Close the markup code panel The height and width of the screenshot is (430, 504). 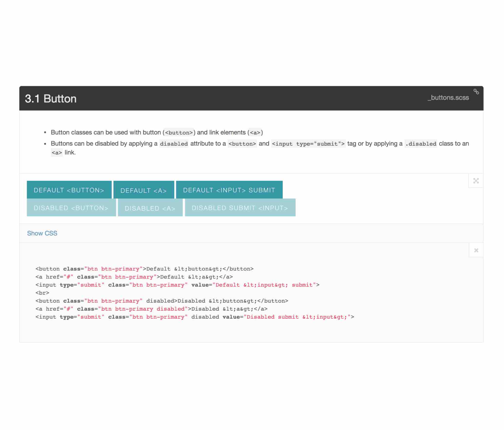click(x=476, y=250)
